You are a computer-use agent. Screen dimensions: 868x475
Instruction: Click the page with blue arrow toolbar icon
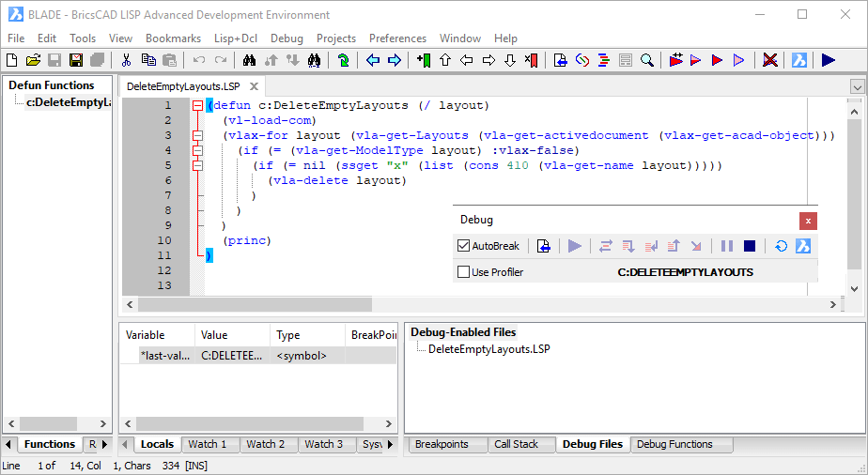pyautogui.click(x=560, y=60)
